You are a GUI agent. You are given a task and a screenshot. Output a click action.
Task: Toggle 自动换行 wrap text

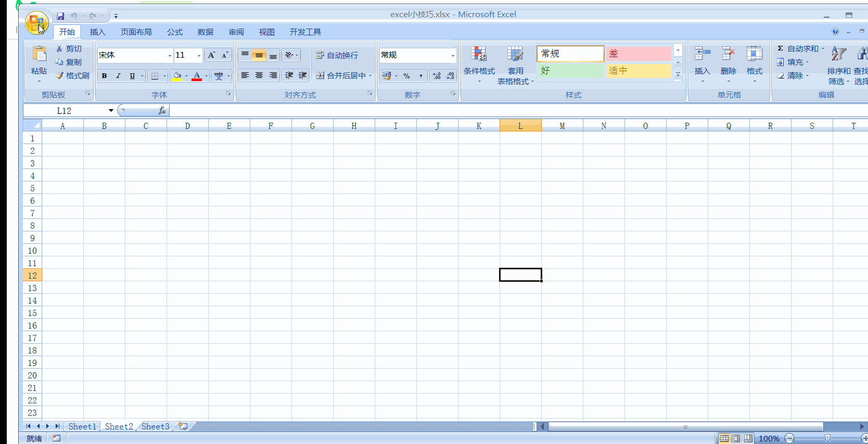click(337, 55)
